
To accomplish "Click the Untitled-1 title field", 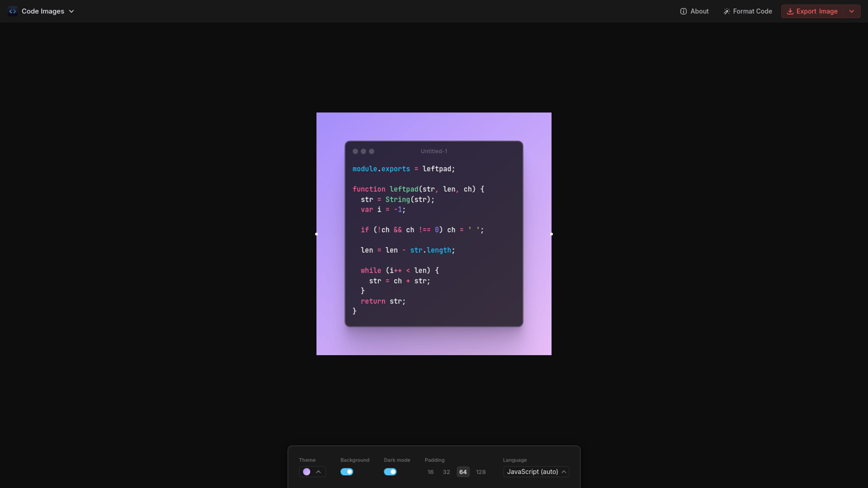I will 434,151.
